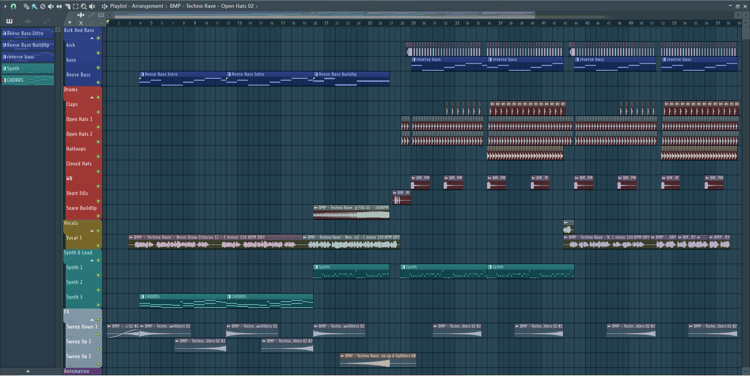Select the Mute tool
The image size is (750, 376).
click(51, 6)
